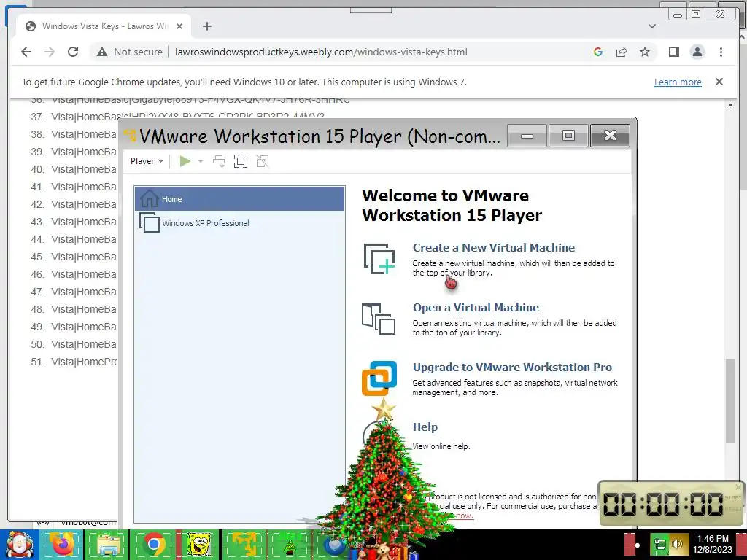Click the network tray icon
The height and width of the screenshot is (560, 747).
(659, 544)
